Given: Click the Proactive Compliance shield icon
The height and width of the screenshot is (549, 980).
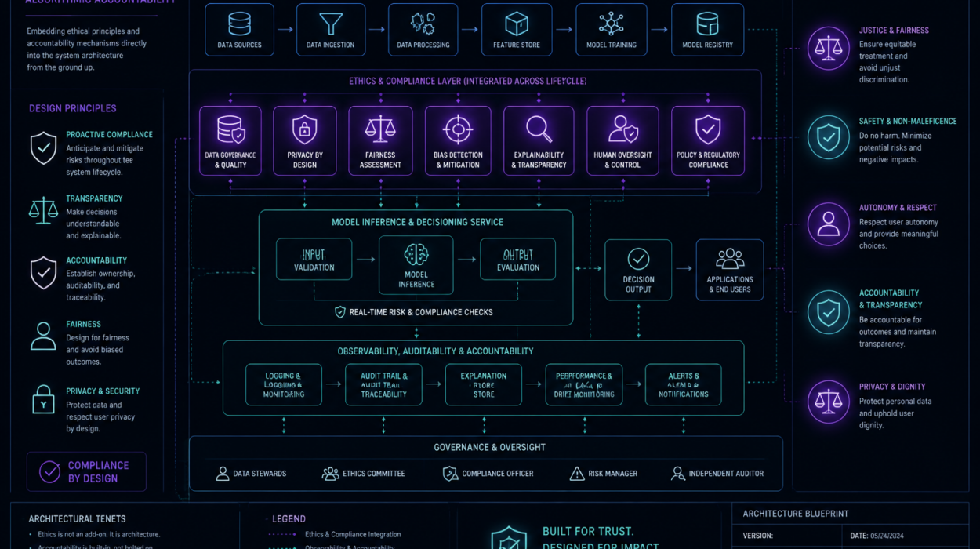Looking at the screenshot, I should (43, 147).
